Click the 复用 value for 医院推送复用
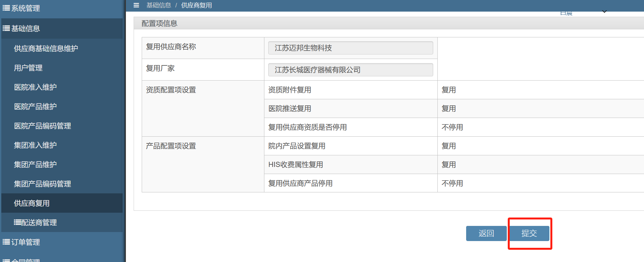This screenshot has width=644, height=262. pyautogui.click(x=449, y=109)
